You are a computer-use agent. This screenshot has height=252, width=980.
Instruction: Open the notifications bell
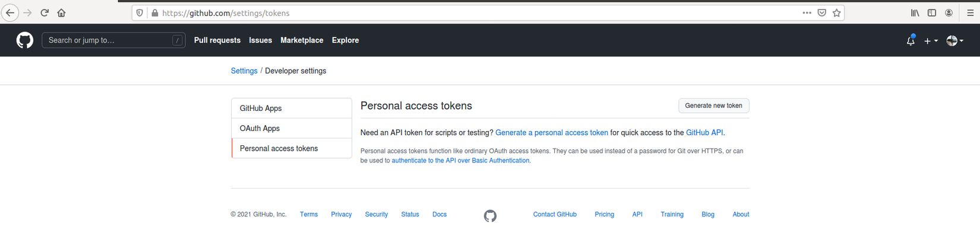[x=910, y=41]
